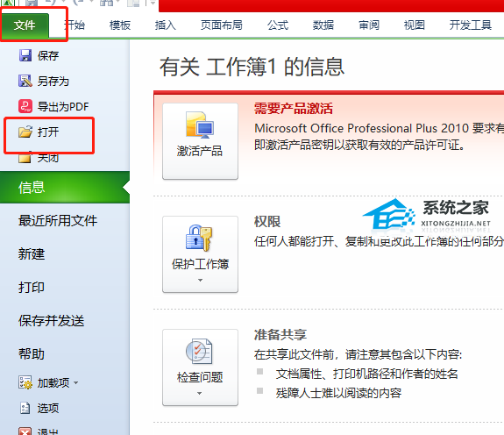Viewport: 504px width, 435px height.
Task: Click the Save floppy disk icon
Action: (x=25, y=55)
